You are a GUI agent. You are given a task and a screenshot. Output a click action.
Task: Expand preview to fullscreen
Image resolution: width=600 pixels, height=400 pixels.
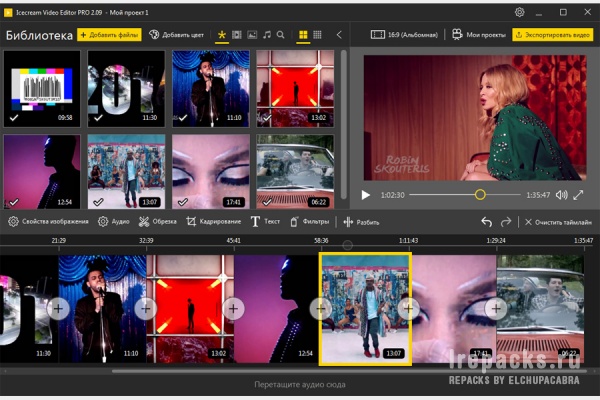point(578,195)
